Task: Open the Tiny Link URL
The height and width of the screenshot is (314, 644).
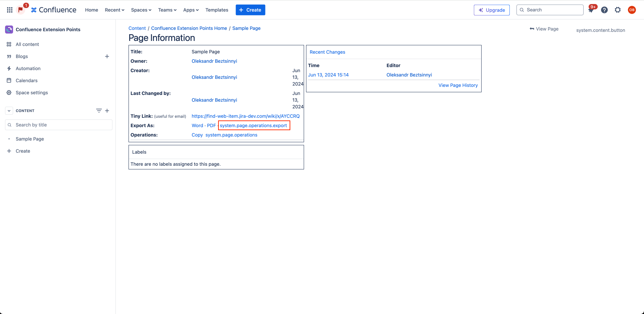Action: 246,116
